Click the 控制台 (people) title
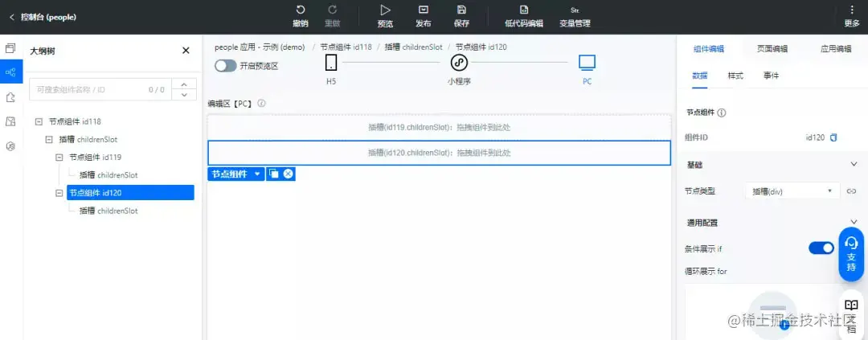The height and width of the screenshot is (340, 868). pos(49,17)
